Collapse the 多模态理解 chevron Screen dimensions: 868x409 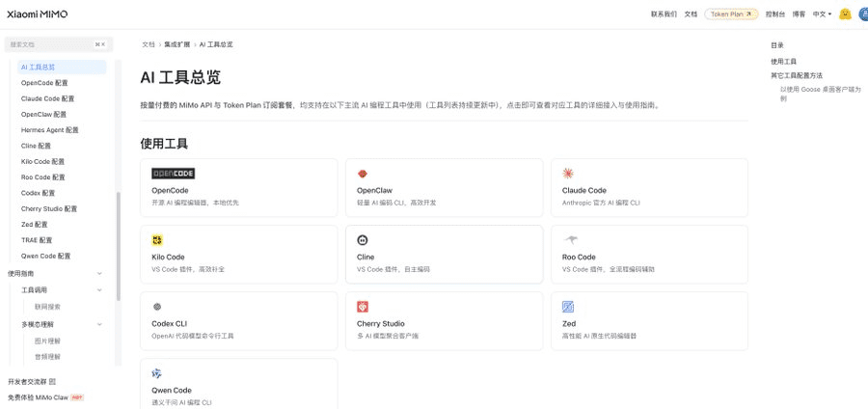[x=99, y=324]
